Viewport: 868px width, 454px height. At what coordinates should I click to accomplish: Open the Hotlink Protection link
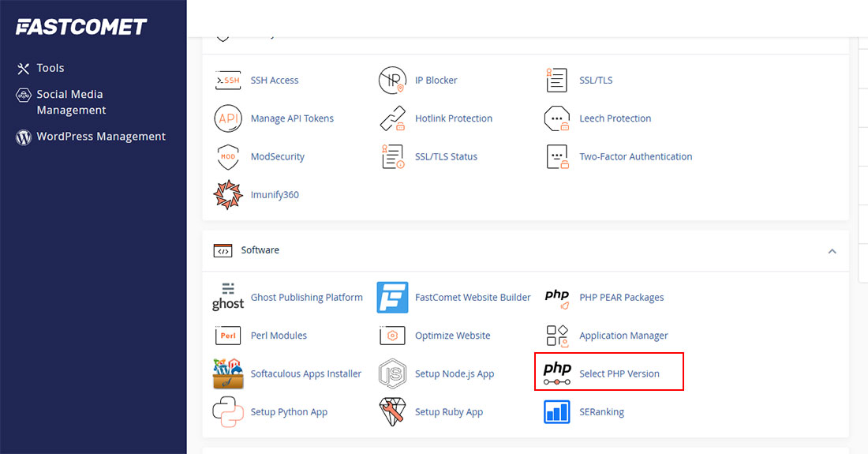pos(453,118)
